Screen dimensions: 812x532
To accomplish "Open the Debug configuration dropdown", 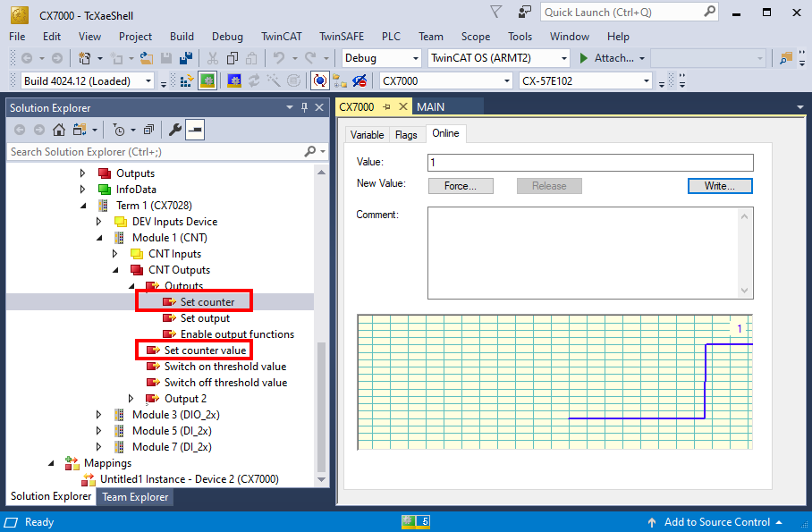I will point(381,58).
